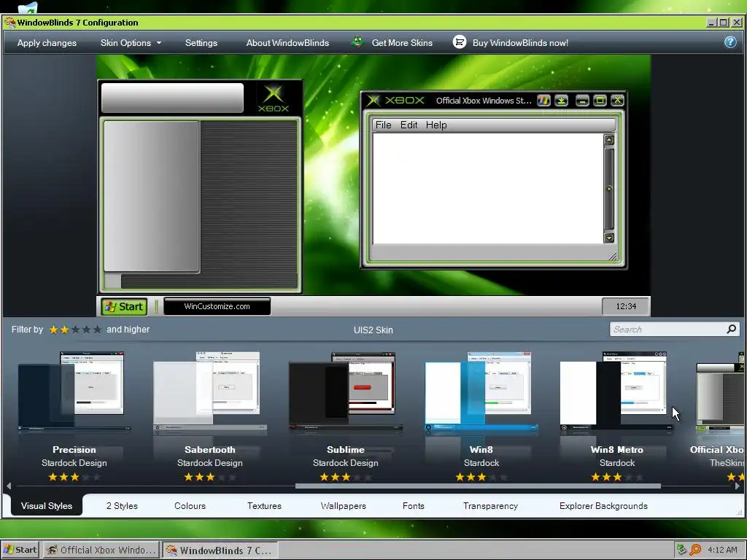Click the WinCustomize.com preview taskbar button
Viewport: 747px width, 560px height.
(217, 306)
